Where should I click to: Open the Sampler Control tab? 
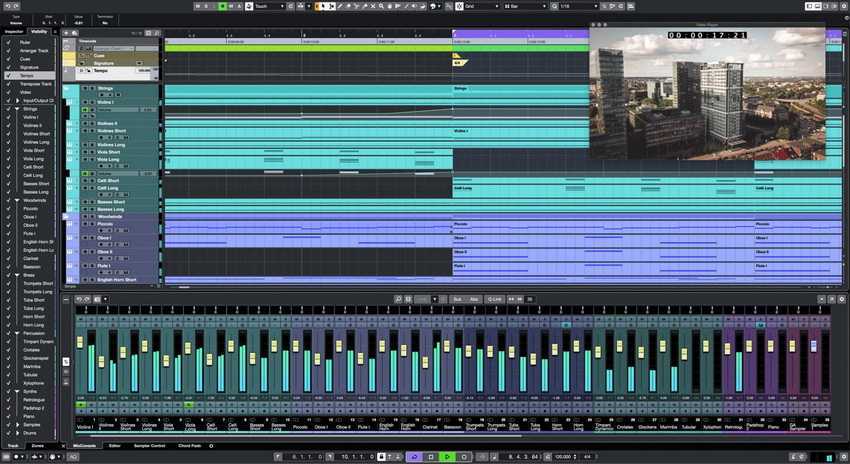tap(150, 445)
